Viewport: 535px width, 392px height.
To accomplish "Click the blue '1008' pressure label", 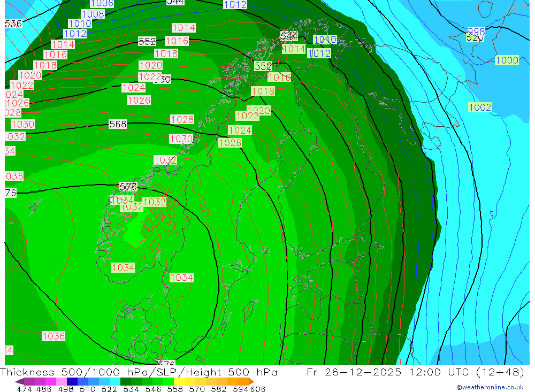I will point(93,14).
